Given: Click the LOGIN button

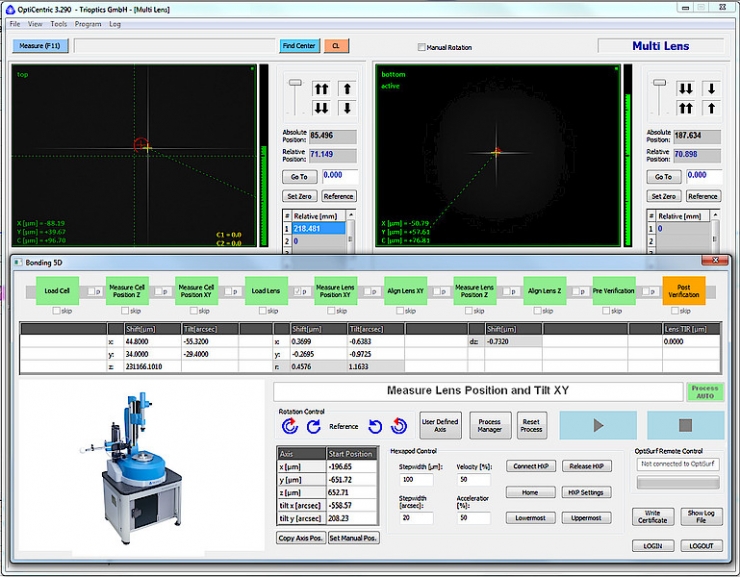Looking at the screenshot, I should pyautogui.click(x=653, y=546).
